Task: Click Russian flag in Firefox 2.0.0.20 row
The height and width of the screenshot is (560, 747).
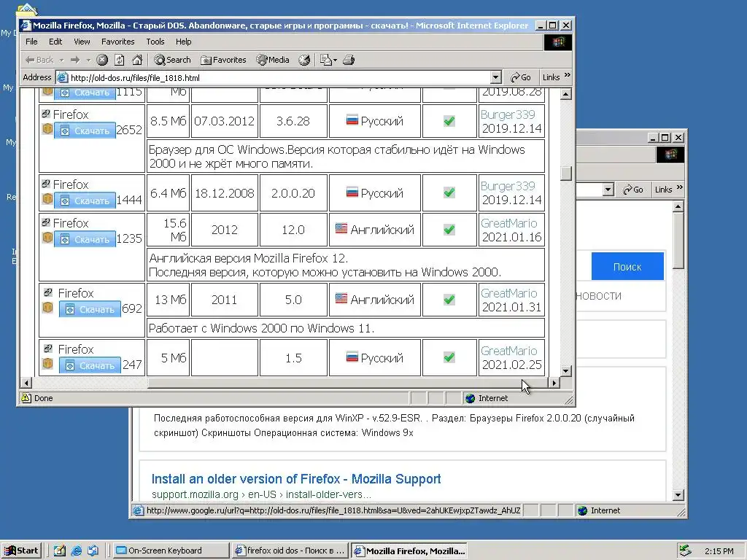Action: pyautogui.click(x=352, y=192)
